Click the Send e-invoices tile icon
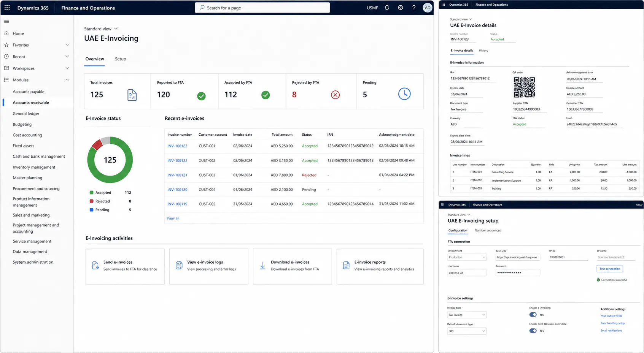Viewport: 644px width, 353px height. (95, 265)
